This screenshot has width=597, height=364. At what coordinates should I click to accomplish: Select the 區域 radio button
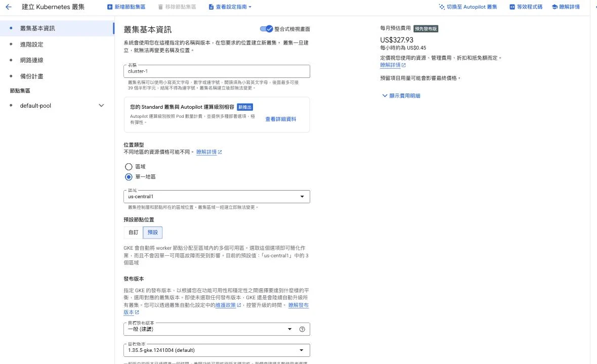(x=129, y=167)
